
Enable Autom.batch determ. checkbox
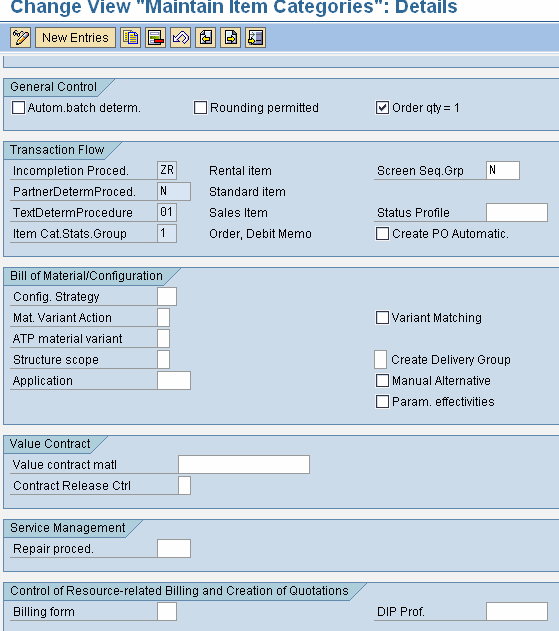click(19, 108)
